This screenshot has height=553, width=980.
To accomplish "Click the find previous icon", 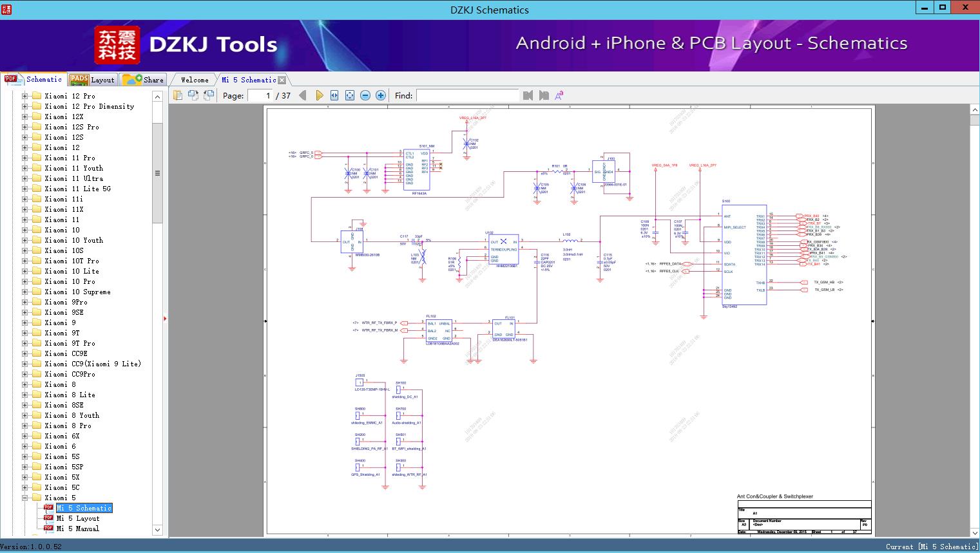I will [x=528, y=95].
